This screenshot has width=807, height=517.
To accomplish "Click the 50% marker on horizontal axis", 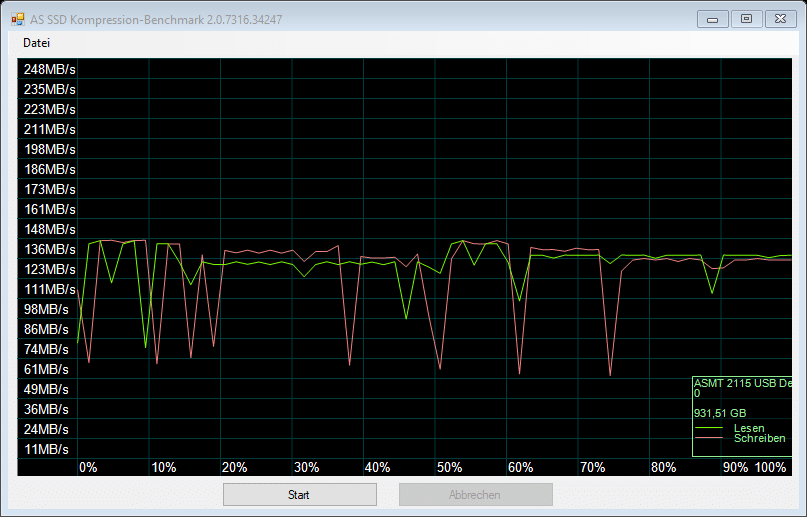I will [x=449, y=468].
